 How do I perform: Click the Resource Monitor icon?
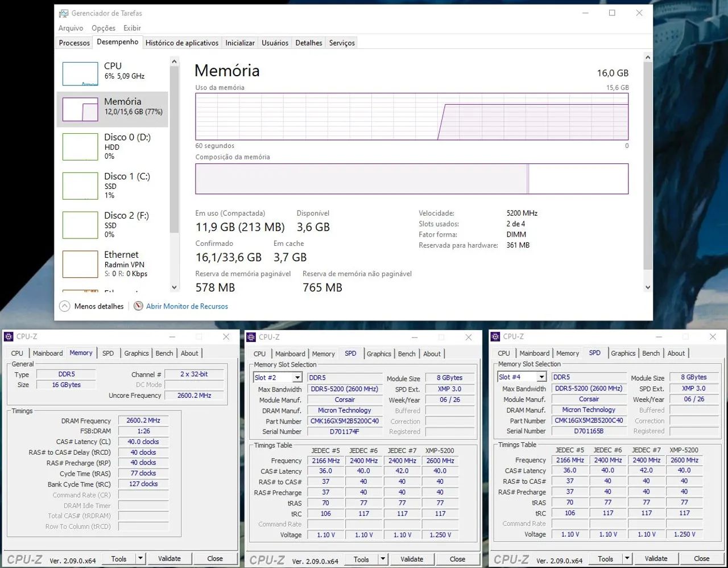(x=138, y=306)
